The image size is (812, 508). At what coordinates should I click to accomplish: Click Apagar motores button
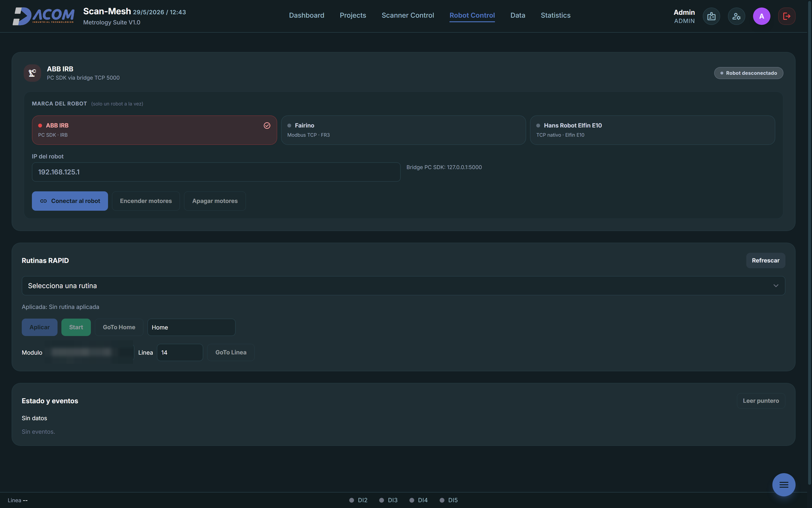[215, 201]
